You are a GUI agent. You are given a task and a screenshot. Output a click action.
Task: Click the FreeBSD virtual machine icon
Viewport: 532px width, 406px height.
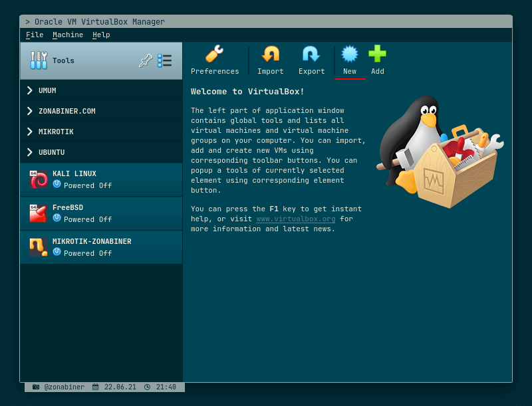click(x=38, y=213)
